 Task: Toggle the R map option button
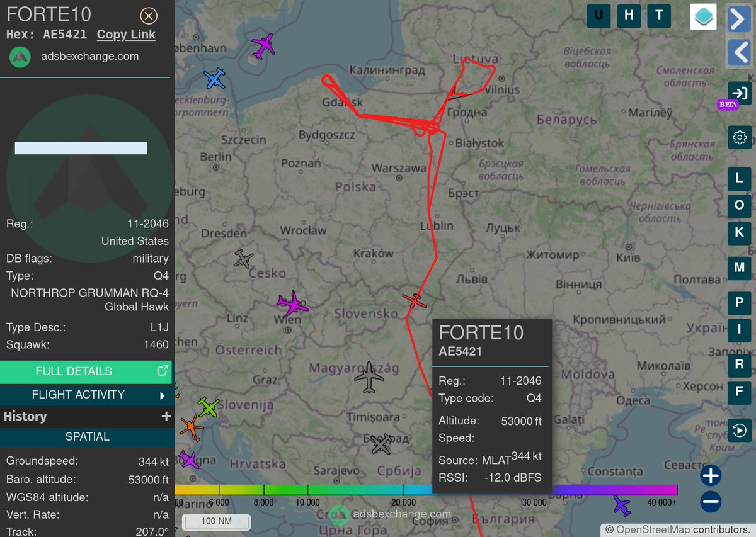coord(740,365)
